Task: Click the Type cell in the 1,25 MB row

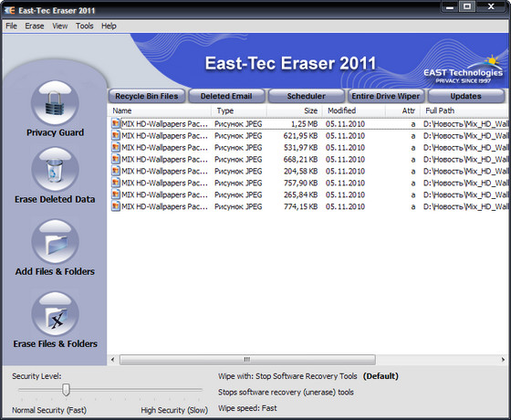Action: [x=238, y=124]
